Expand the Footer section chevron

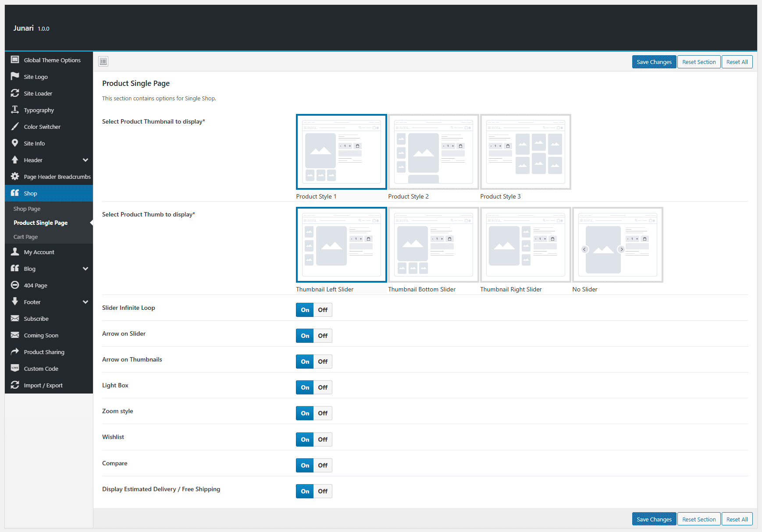85,302
